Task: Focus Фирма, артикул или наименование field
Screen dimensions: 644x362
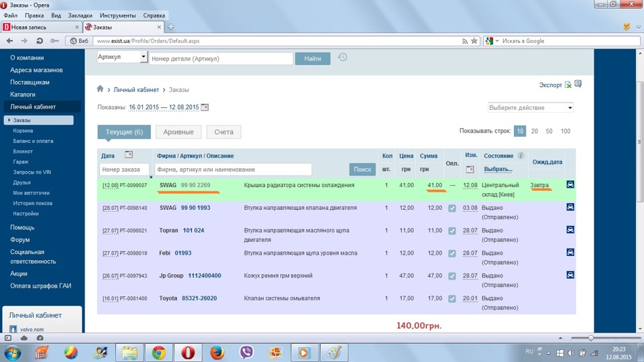Action: point(233,169)
